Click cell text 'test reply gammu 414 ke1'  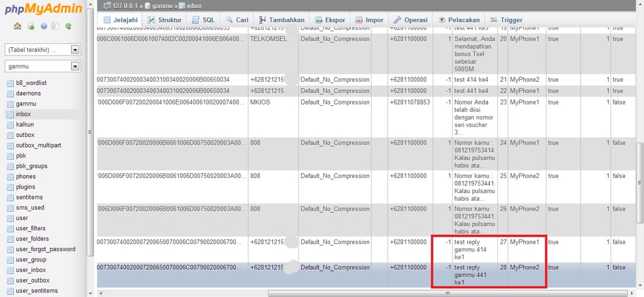coord(470,250)
